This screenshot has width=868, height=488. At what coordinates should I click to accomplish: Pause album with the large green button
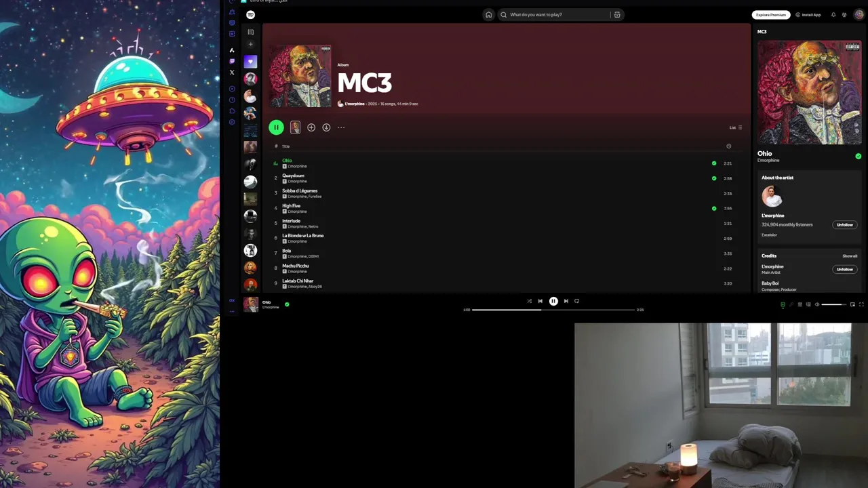pos(276,127)
